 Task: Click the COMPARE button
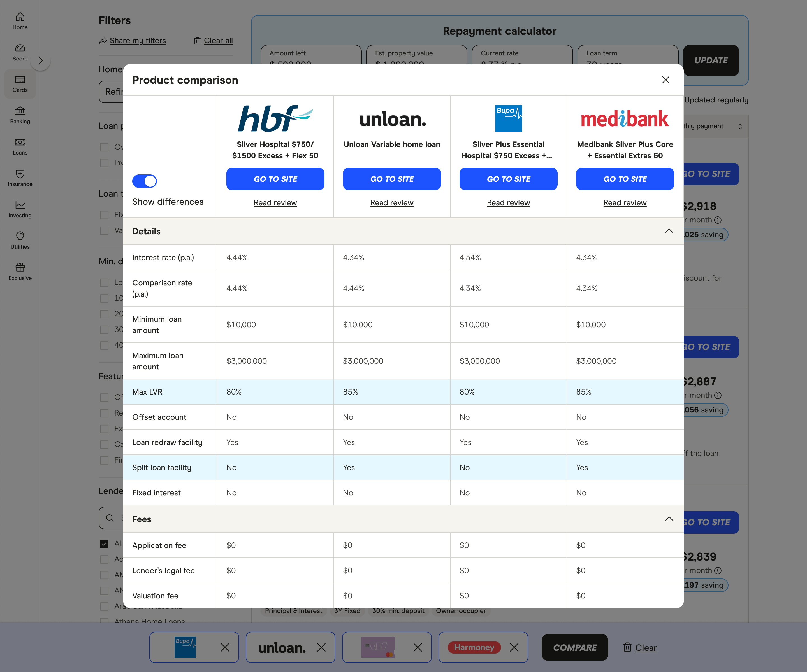pyautogui.click(x=574, y=647)
